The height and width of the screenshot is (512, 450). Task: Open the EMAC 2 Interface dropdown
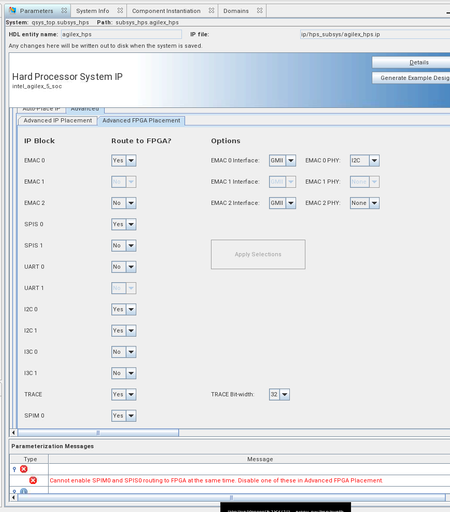point(282,203)
